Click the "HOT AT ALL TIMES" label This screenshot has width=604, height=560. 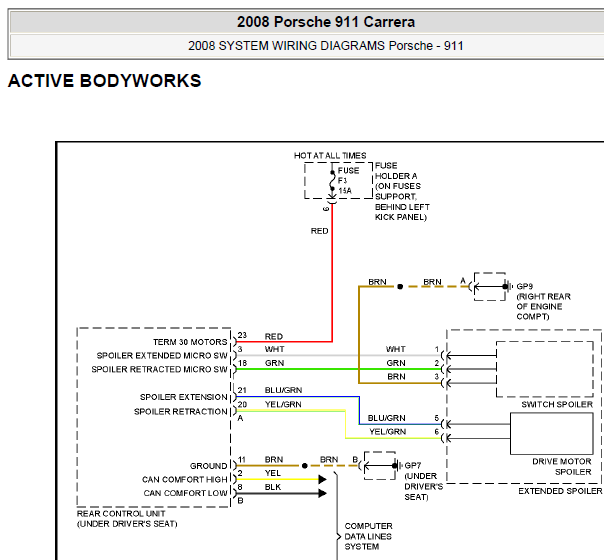click(x=330, y=156)
